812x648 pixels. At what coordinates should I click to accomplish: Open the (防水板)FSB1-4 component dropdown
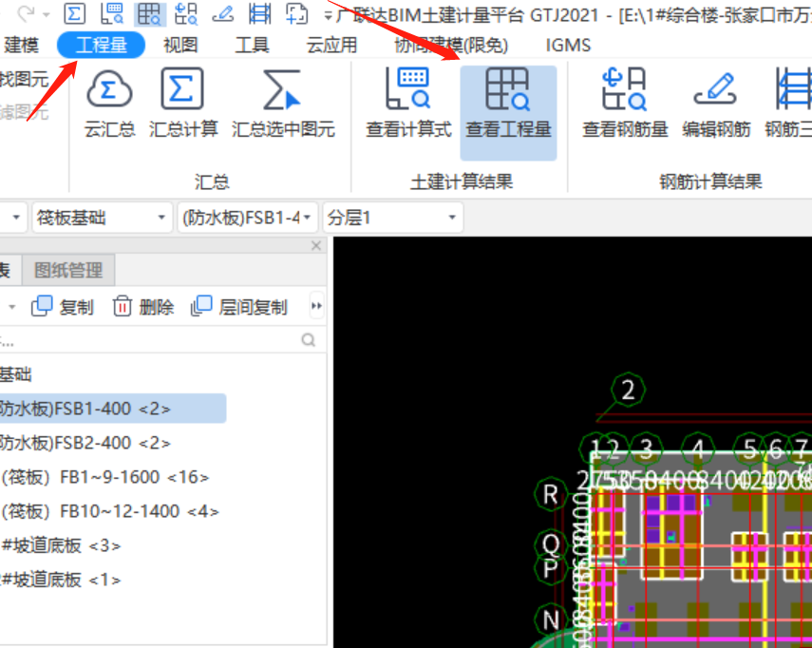[x=247, y=218]
